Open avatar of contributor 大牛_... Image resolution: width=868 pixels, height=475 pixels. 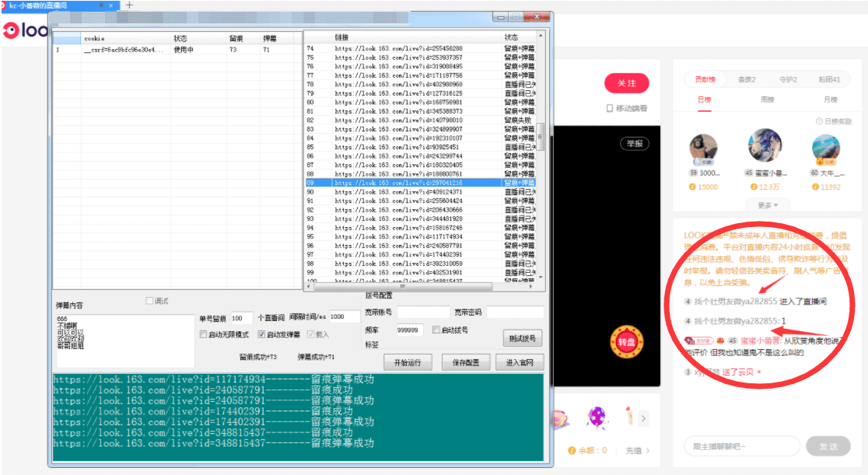pos(825,148)
